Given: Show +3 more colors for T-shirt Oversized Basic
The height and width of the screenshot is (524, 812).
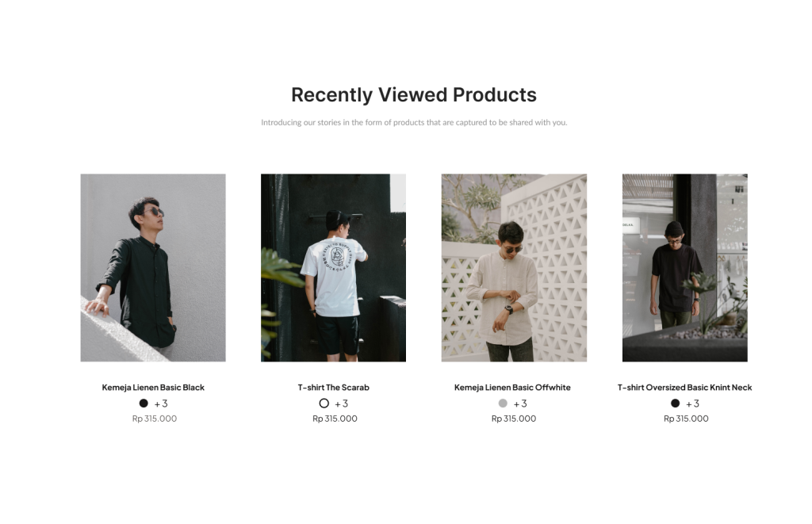Looking at the screenshot, I should click(692, 404).
